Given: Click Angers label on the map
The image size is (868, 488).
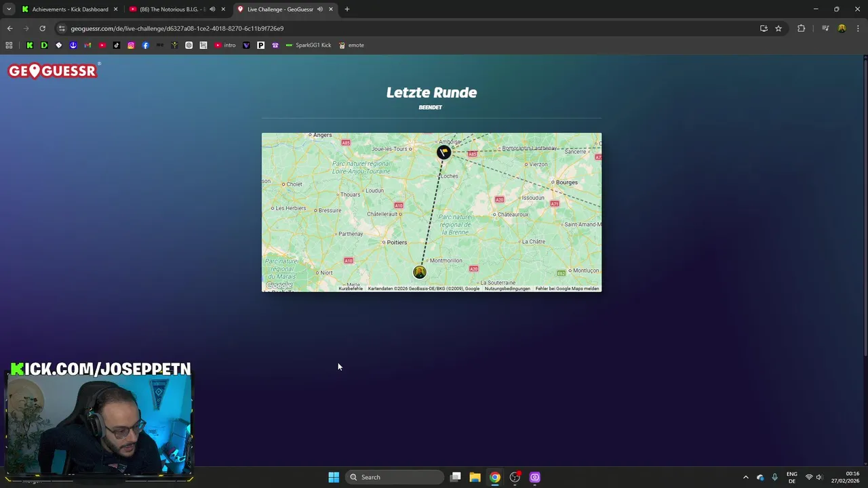Looking at the screenshot, I should (x=323, y=135).
